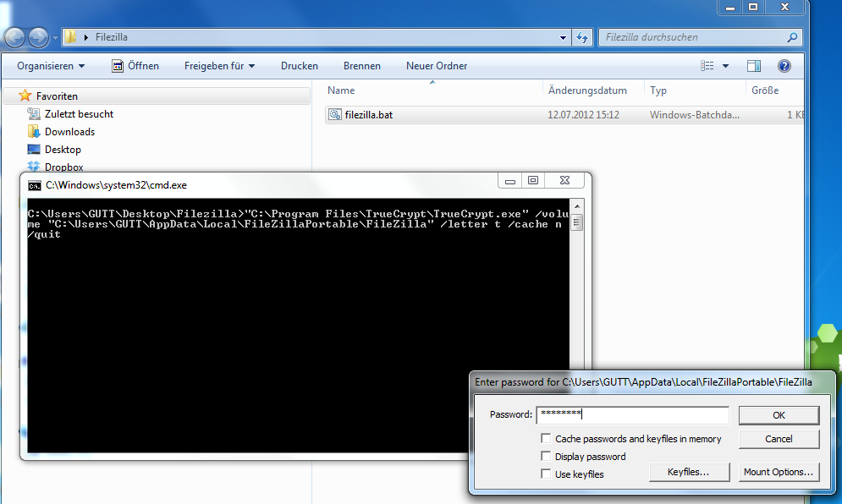
Task: Click the filezilla.bat batch file icon
Action: click(335, 114)
